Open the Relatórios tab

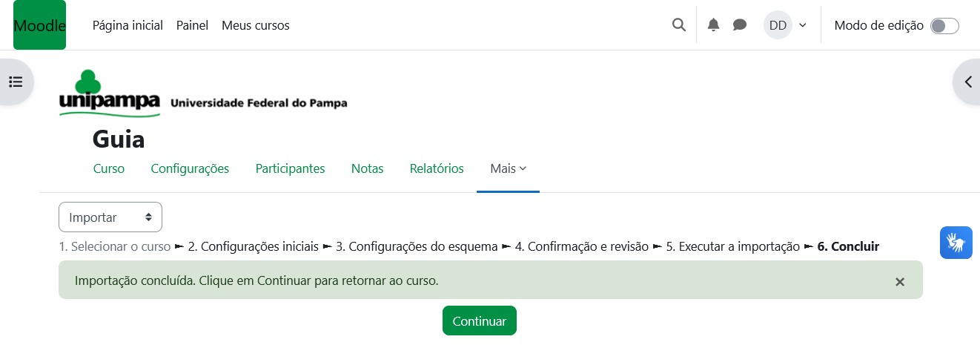(x=437, y=168)
